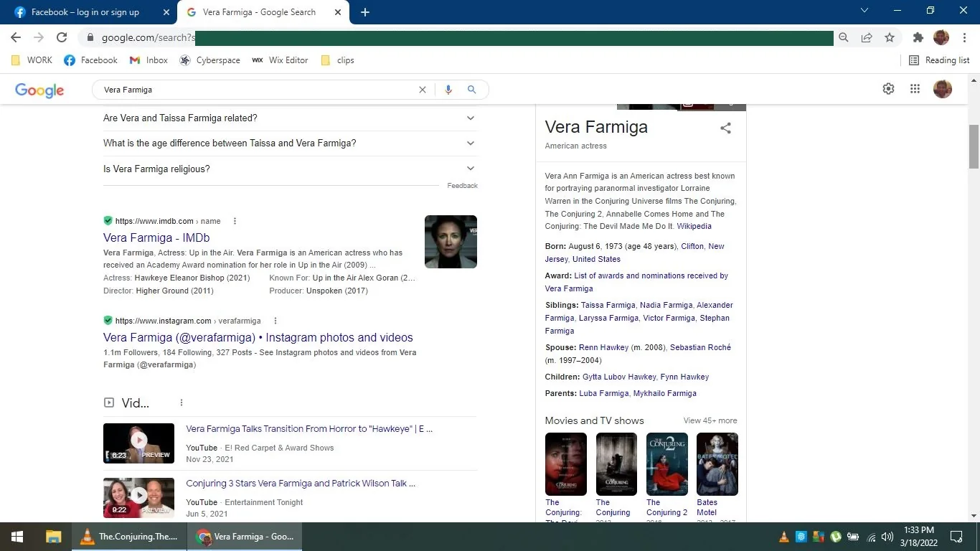Open the Wix Editor bookmark
Screen dimensions: 980x551
coord(281,60)
